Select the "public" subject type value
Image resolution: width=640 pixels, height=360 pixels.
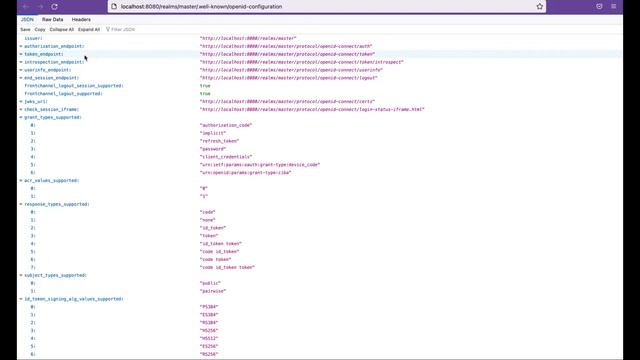click(210, 283)
